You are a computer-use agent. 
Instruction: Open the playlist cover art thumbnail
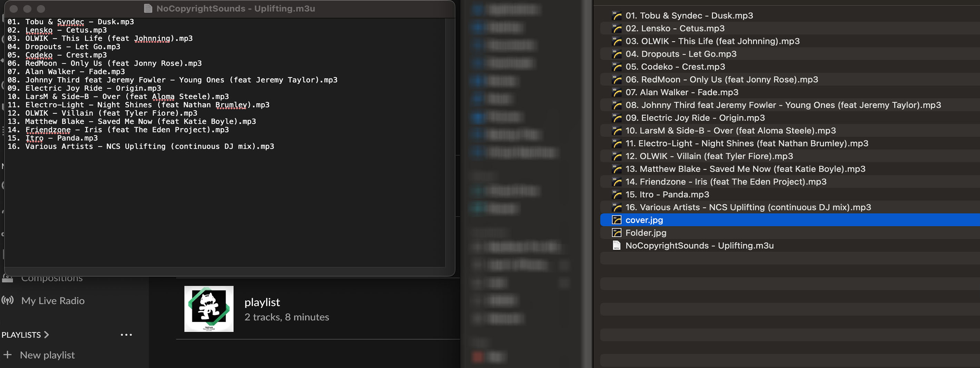pos(209,309)
